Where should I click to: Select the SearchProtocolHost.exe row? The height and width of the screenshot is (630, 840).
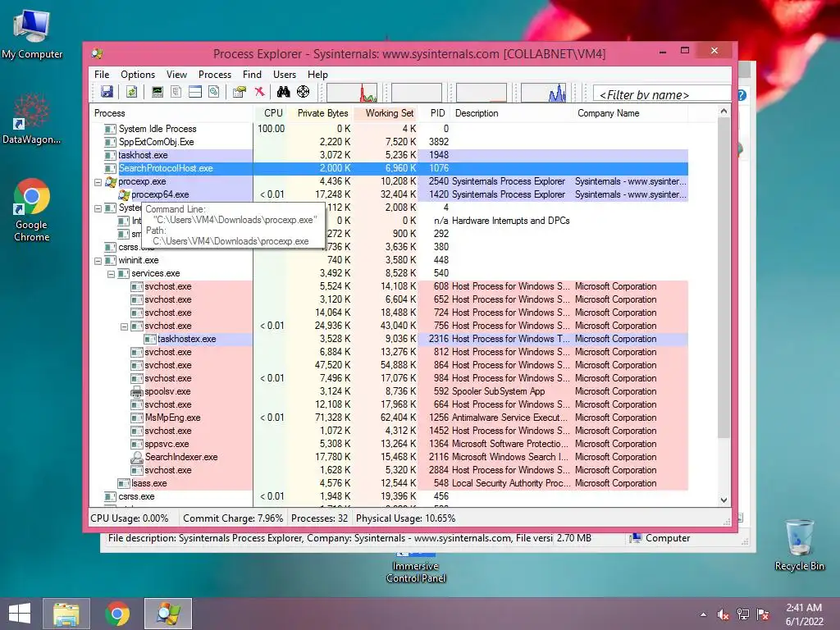[388, 168]
